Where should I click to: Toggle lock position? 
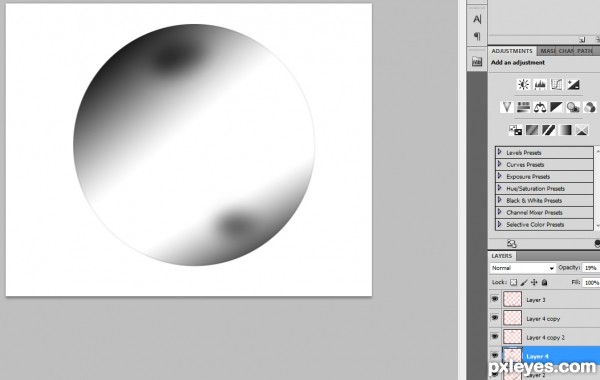tap(534, 282)
